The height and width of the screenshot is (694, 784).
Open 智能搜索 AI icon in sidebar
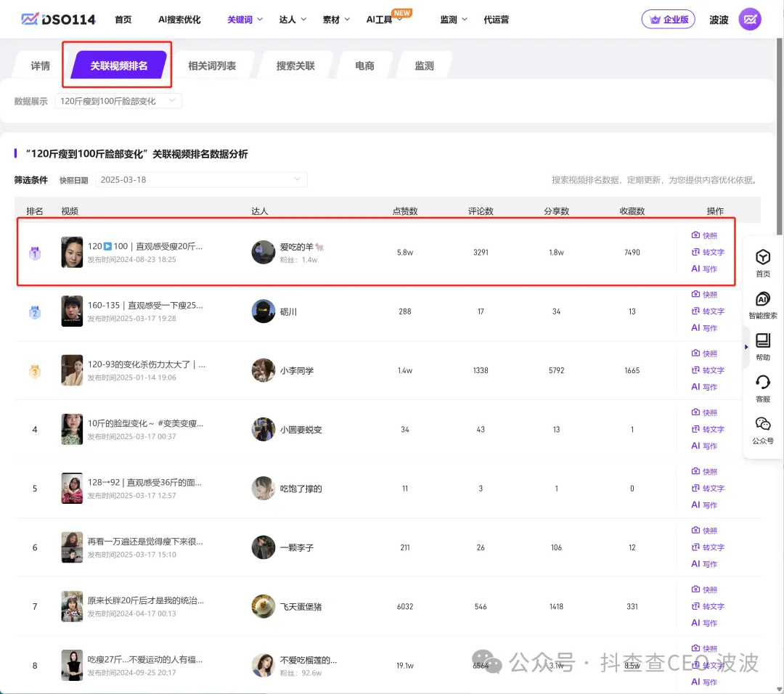click(762, 299)
